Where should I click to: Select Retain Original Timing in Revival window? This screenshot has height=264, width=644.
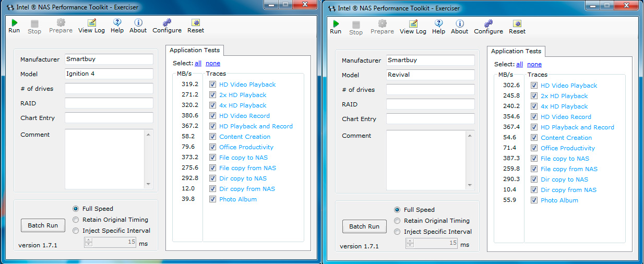pos(398,221)
